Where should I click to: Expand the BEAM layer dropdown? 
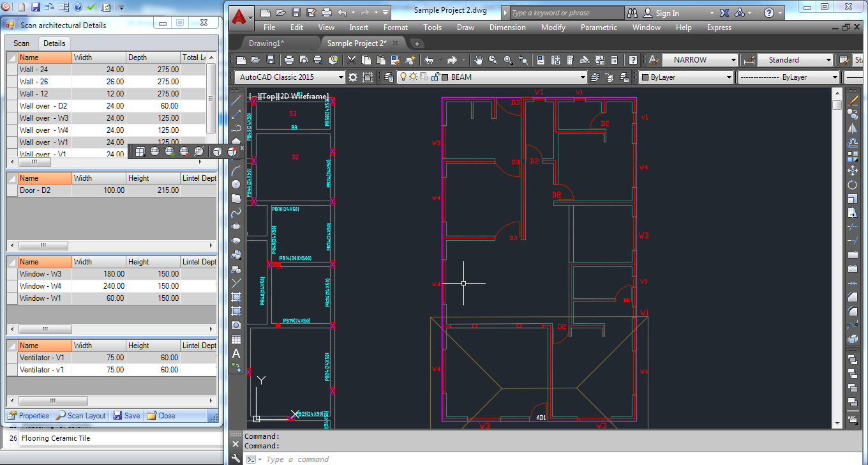[x=582, y=77]
